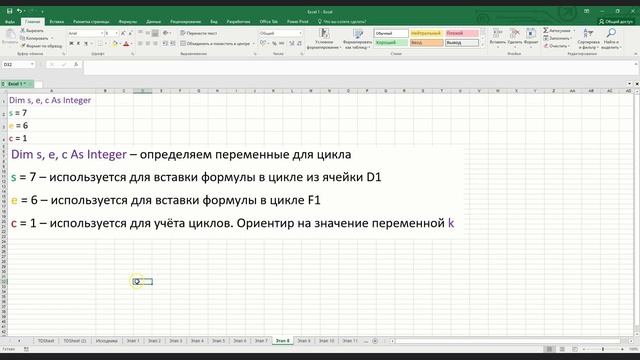Click the increase decimal icon
The image size is (640, 360).
click(x=291, y=43)
